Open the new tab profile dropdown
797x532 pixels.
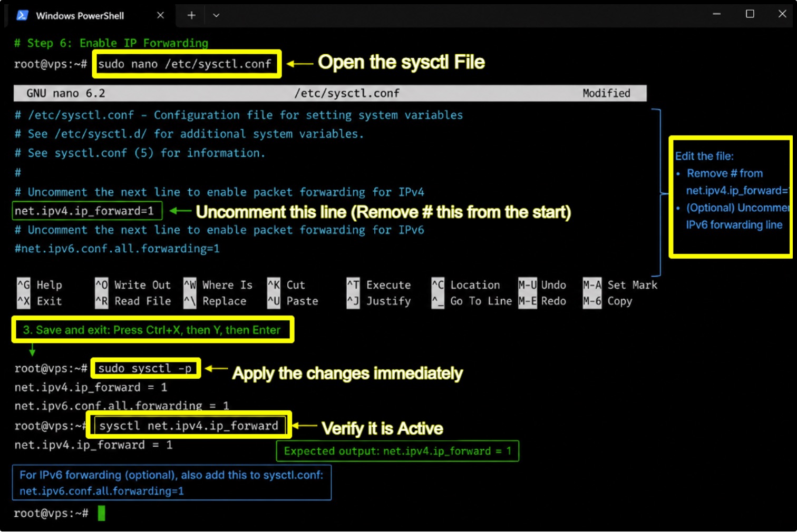pos(216,15)
